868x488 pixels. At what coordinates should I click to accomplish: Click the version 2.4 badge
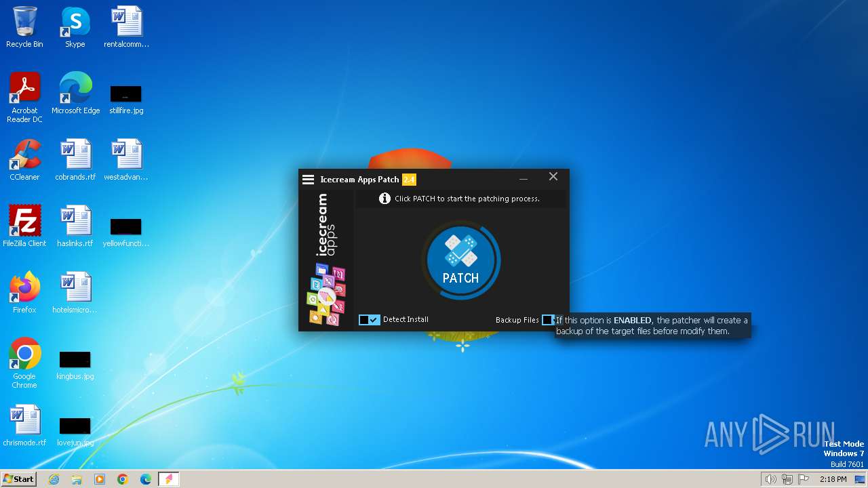[409, 180]
